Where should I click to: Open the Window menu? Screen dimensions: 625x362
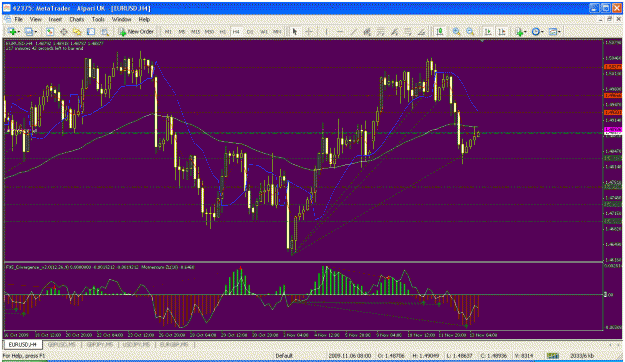(121, 19)
